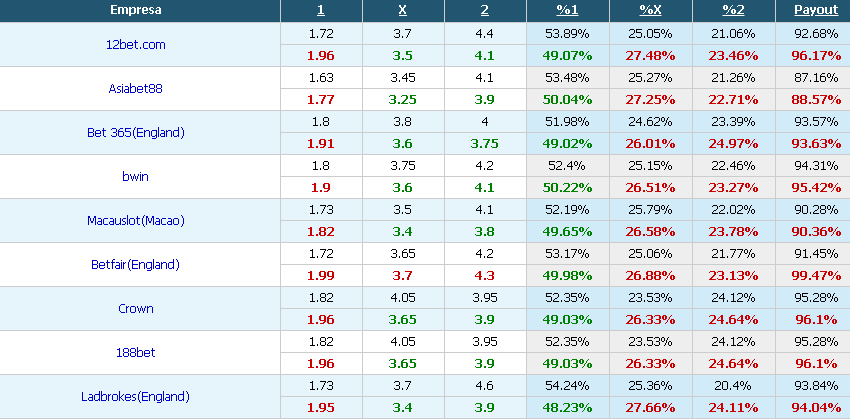Click Betfair's 99.47% payout value
The height and width of the screenshot is (419, 850).
812,275
